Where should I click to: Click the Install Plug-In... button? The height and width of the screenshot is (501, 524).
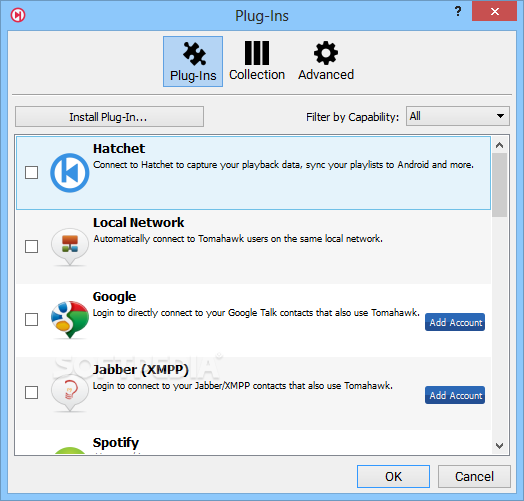pyautogui.click(x=109, y=117)
